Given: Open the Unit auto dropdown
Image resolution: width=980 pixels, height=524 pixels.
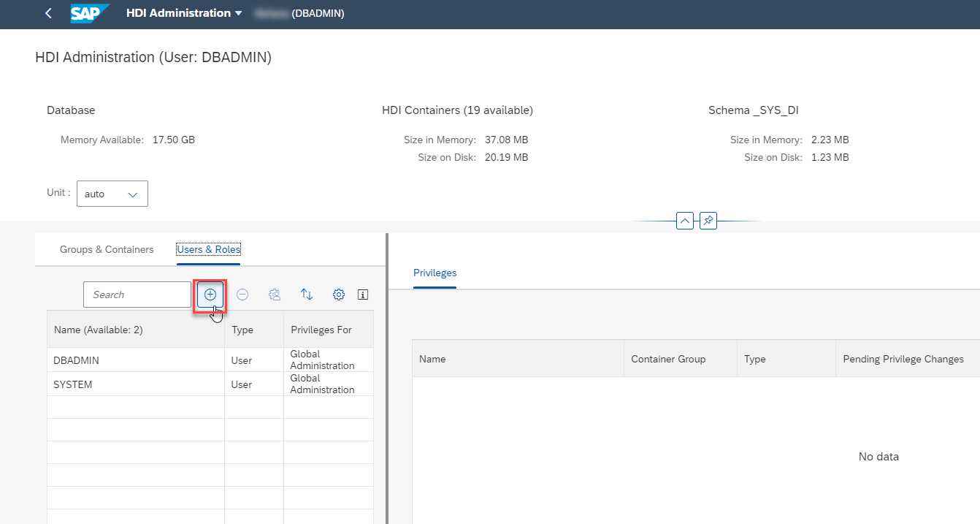Looking at the screenshot, I should click(x=112, y=194).
